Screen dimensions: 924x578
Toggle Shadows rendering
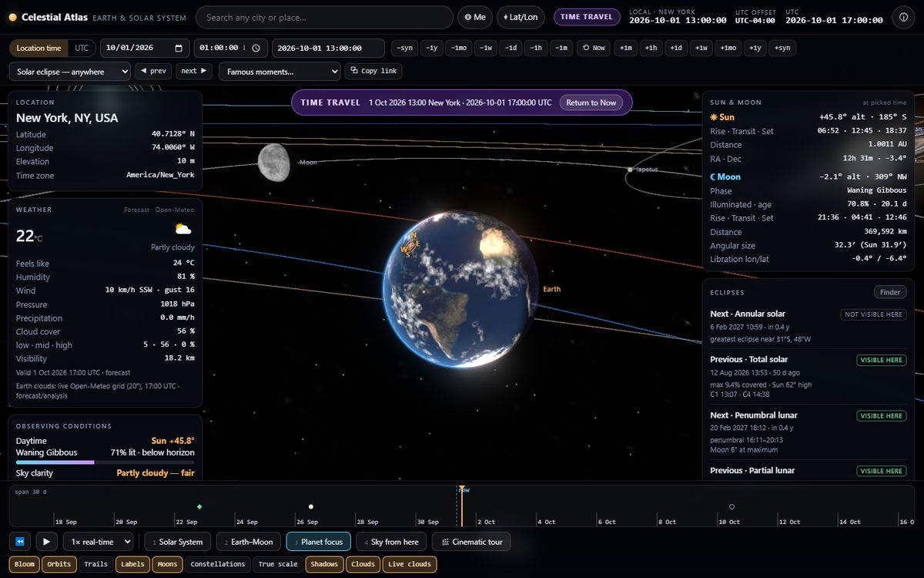tap(324, 564)
